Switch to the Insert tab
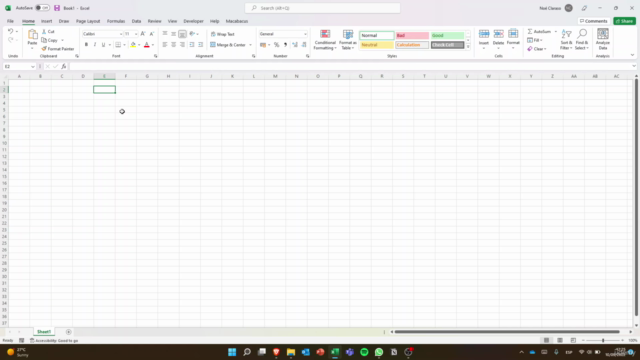Screen dimensions: 640x360 (47, 21)
